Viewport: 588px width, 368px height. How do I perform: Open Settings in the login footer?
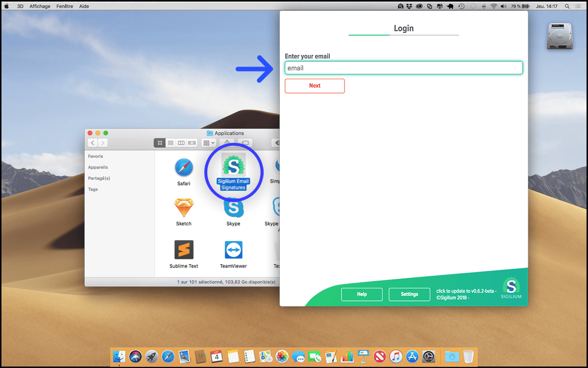(x=409, y=294)
